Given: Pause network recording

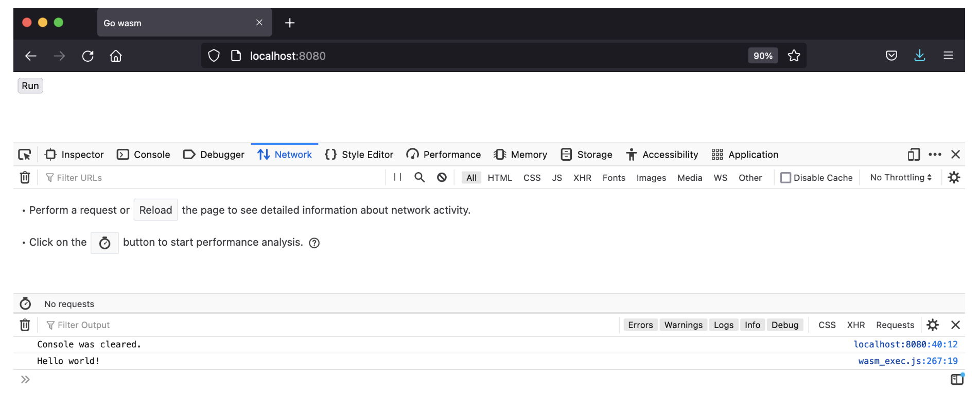Looking at the screenshot, I should [397, 177].
